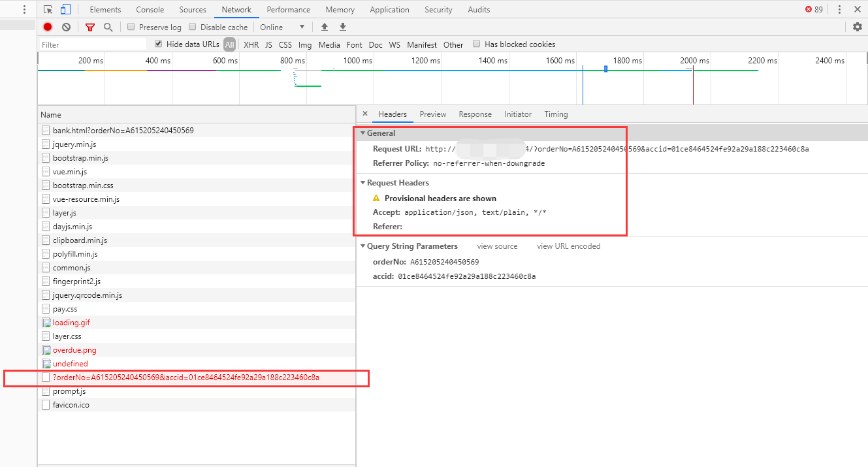Stop recording network log
868x467 pixels.
tap(48, 27)
